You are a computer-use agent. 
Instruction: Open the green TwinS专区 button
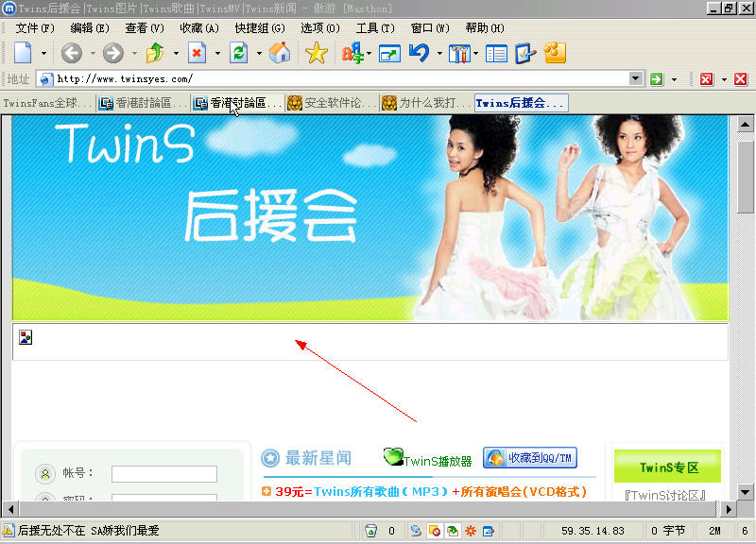(x=667, y=466)
